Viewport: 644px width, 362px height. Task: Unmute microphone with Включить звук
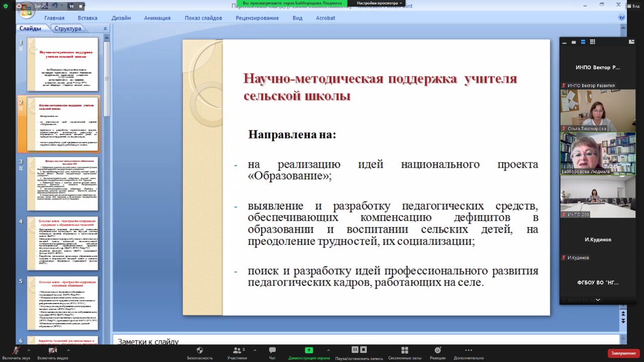pos(16,350)
